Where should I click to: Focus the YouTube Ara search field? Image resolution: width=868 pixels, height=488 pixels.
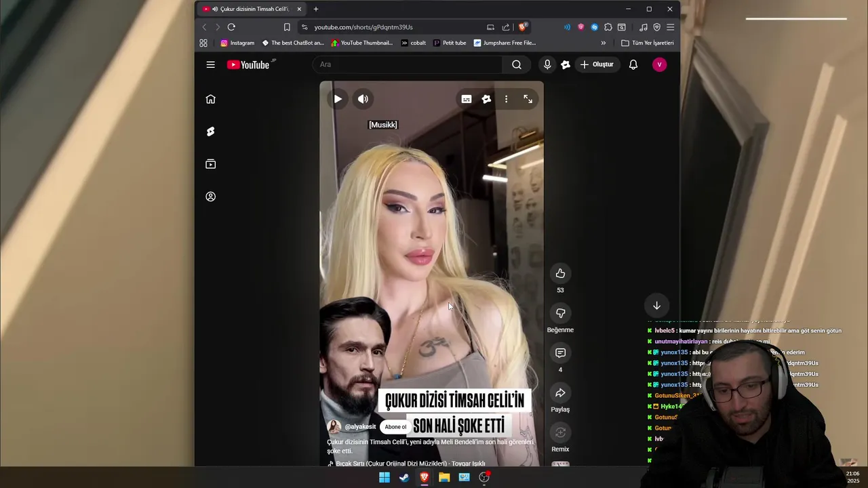point(409,64)
